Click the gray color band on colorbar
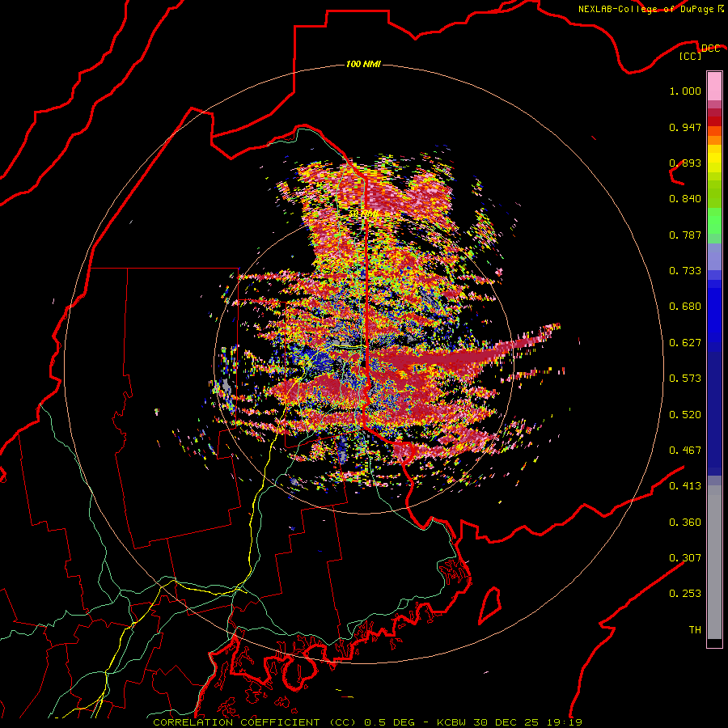 click(x=714, y=562)
